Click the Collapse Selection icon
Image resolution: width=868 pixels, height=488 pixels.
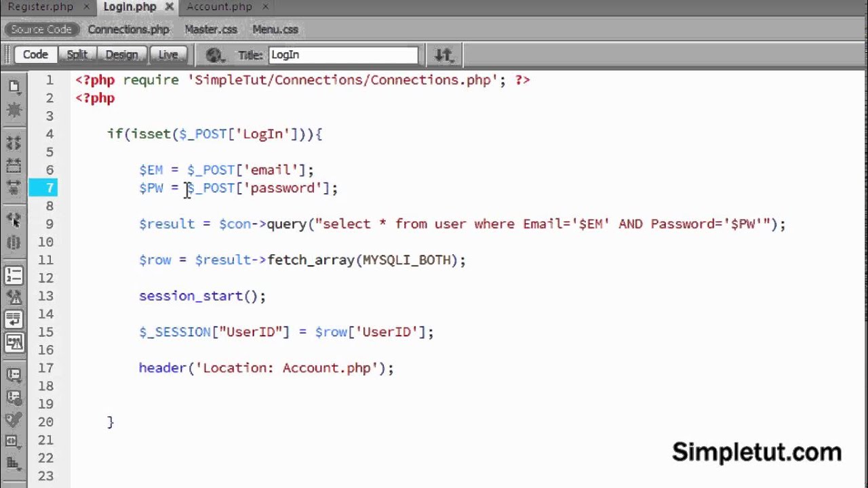tap(14, 165)
